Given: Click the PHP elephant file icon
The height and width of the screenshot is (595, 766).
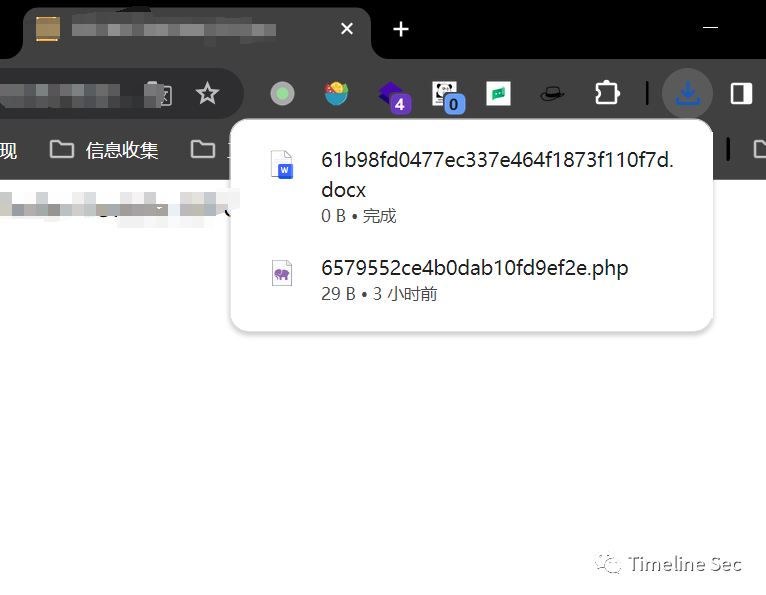Looking at the screenshot, I should point(282,273).
